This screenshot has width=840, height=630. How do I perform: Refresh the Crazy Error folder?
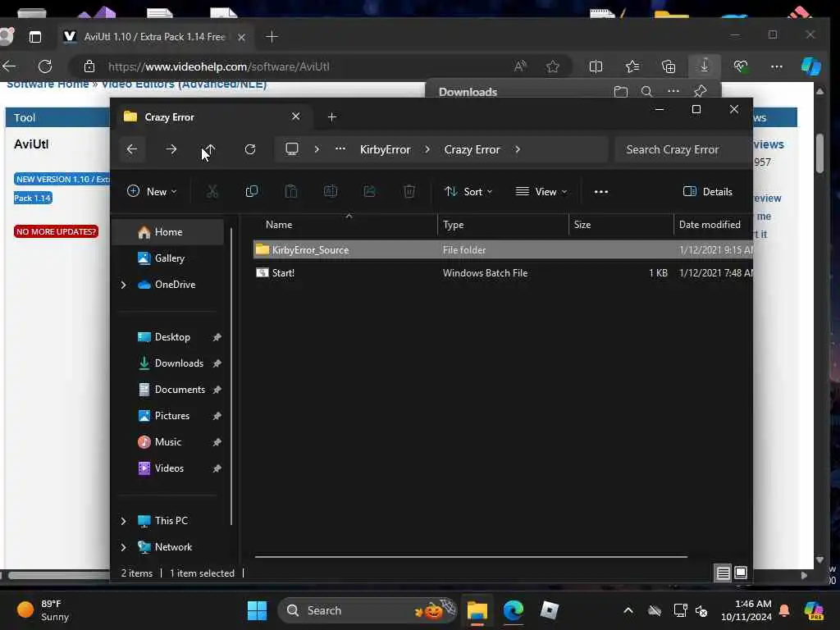point(250,149)
